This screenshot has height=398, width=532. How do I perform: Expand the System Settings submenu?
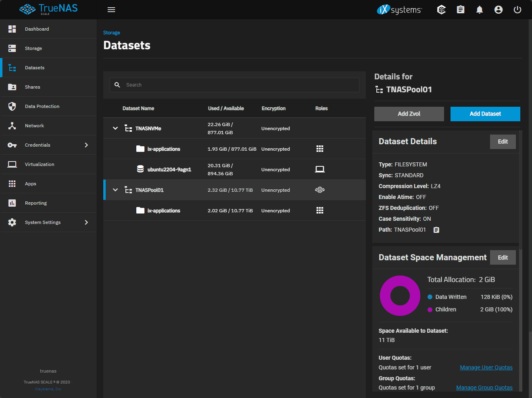(86, 222)
